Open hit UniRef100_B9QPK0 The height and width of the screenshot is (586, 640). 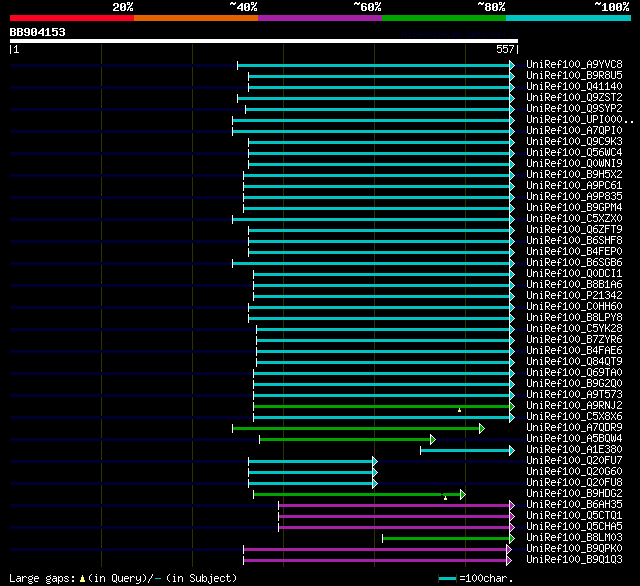pos(574,549)
